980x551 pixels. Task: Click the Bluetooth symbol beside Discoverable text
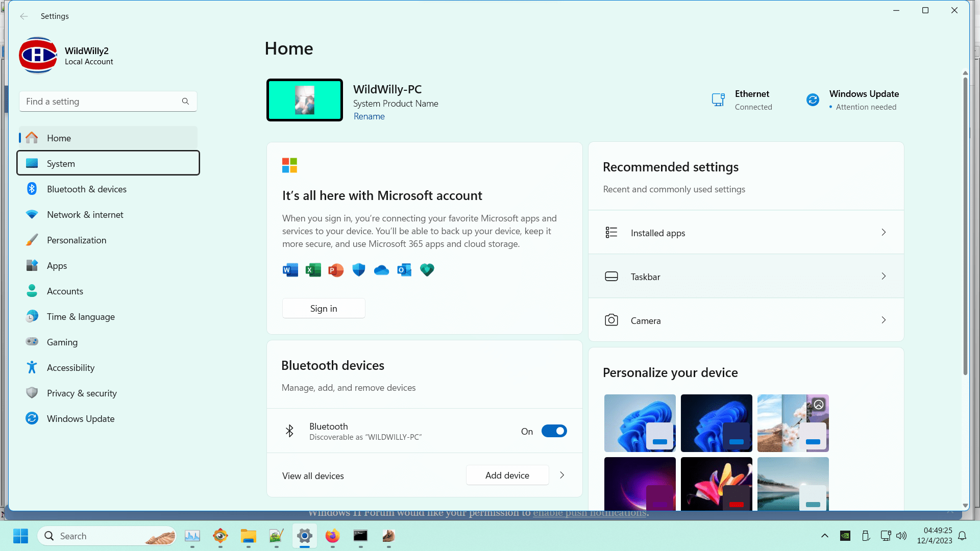pyautogui.click(x=289, y=431)
